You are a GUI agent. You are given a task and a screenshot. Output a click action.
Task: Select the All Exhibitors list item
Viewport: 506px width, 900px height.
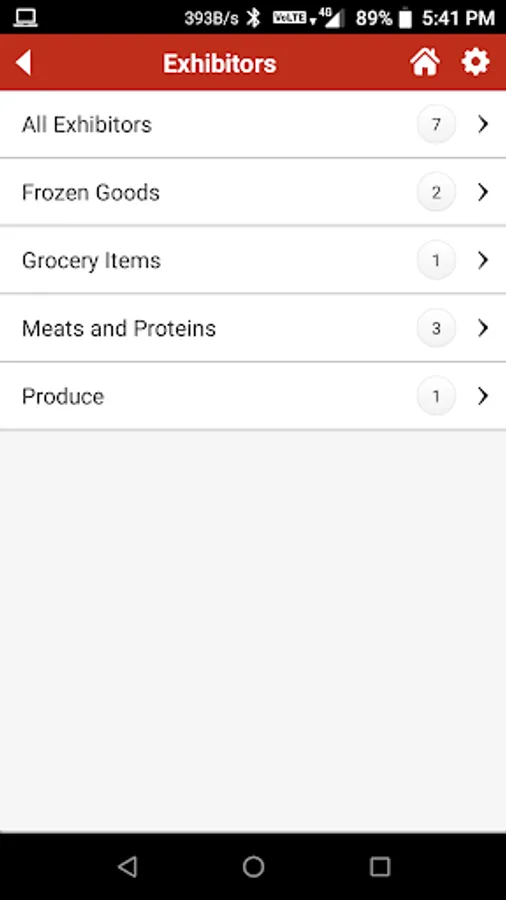click(253, 124)
